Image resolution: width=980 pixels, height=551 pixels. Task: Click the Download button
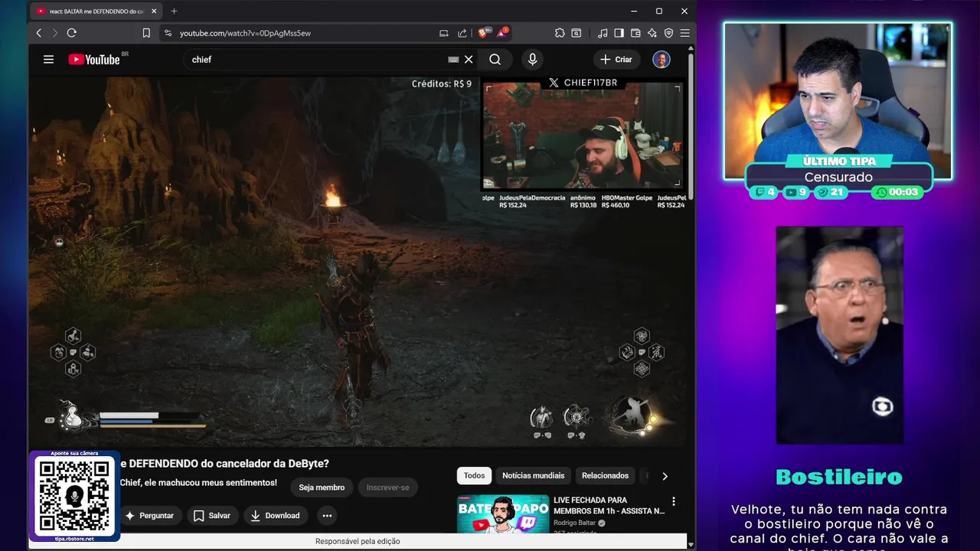pos(275,516)
